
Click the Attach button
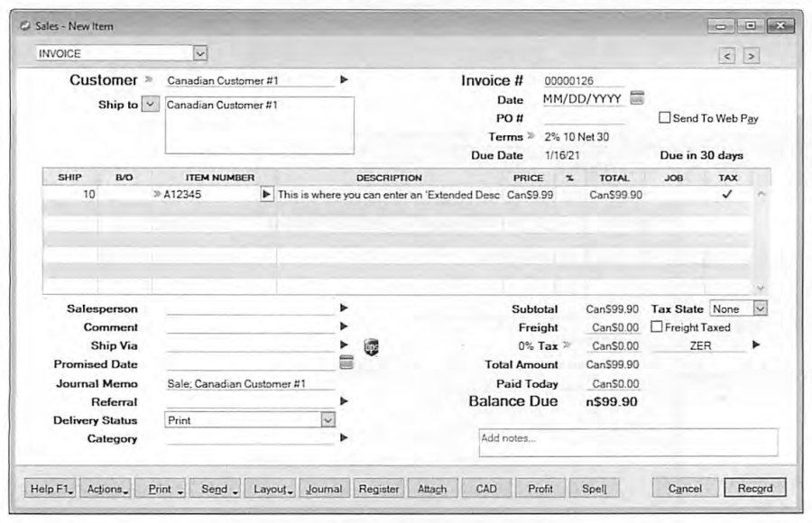coord(433,489)
